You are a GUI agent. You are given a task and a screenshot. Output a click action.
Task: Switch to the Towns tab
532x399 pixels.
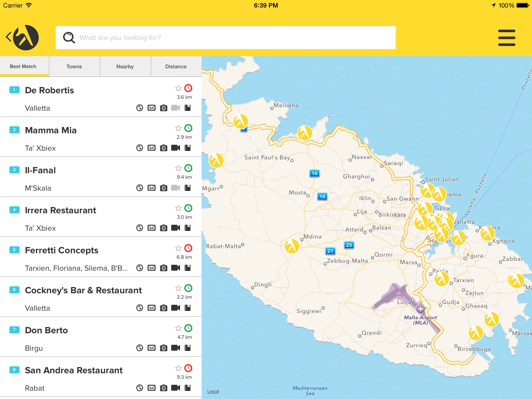pyautogui.click(x=74, y=66)
